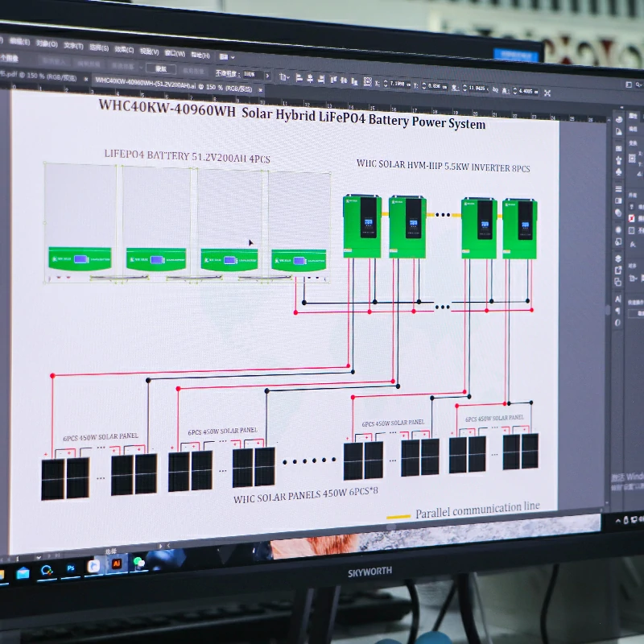Open the 选择(S) menu
644x644 pixels.
coord(99,47)
